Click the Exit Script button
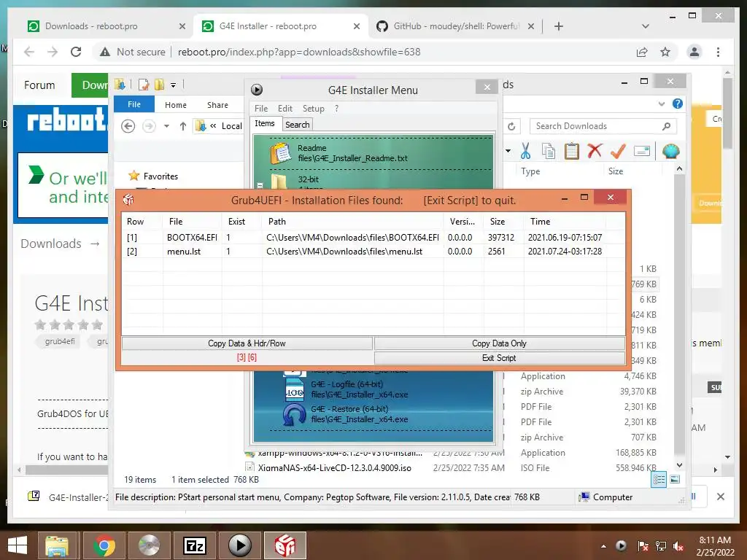This screenshot has height=560, width=747. pos(499,357)
